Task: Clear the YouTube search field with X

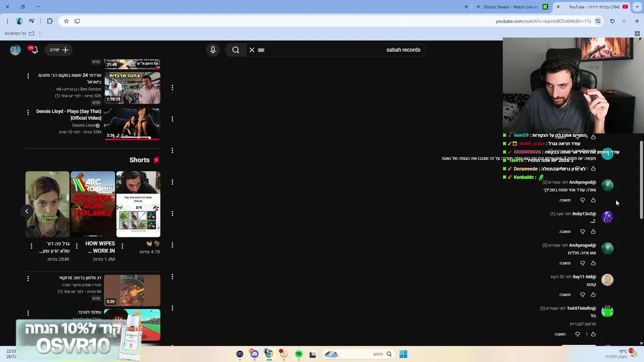Action: click(x=252, y=50)
